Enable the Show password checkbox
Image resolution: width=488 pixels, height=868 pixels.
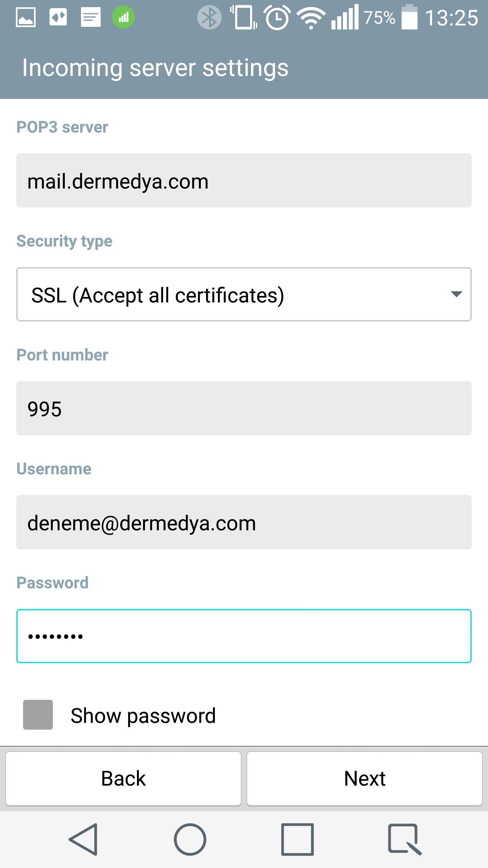click(x=38, y=715)
